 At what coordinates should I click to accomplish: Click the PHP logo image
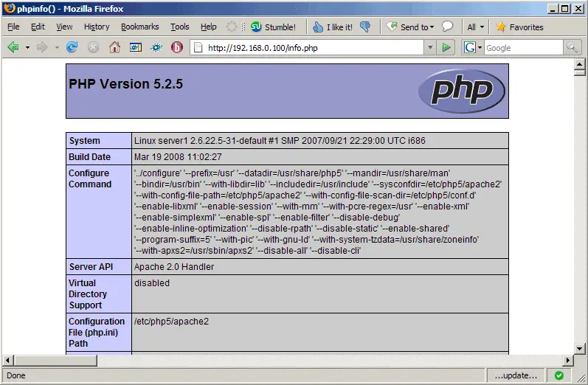tap(462, 91)
